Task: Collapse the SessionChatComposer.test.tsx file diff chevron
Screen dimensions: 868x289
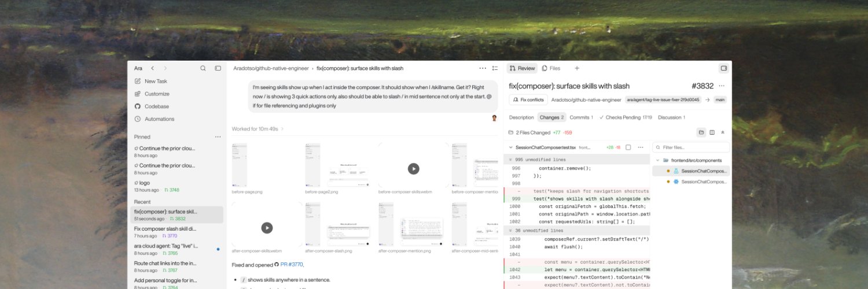Action: [x=509, y=147]
